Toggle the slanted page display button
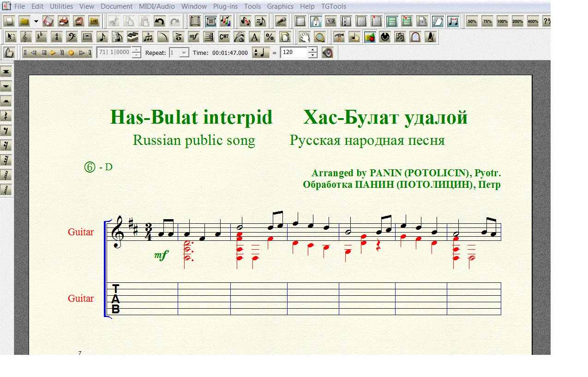The image size is (588, 377). (x=438, y=21)
